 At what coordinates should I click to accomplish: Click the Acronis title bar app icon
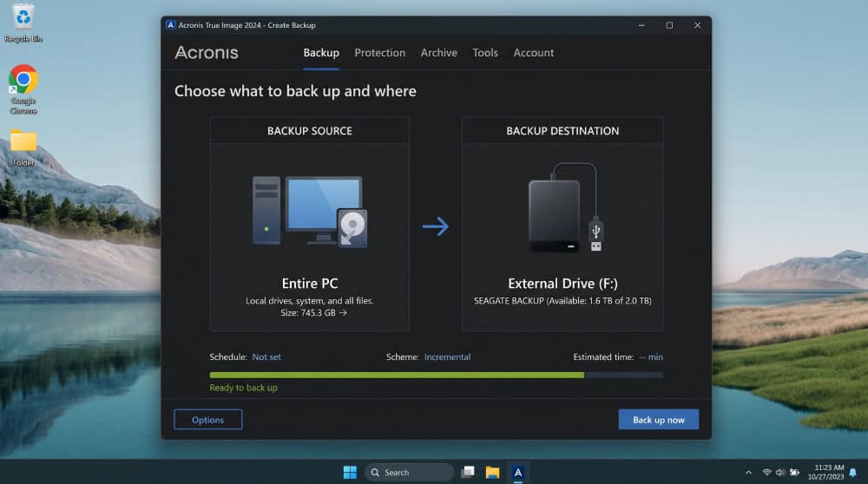click(x=170, y=25)
